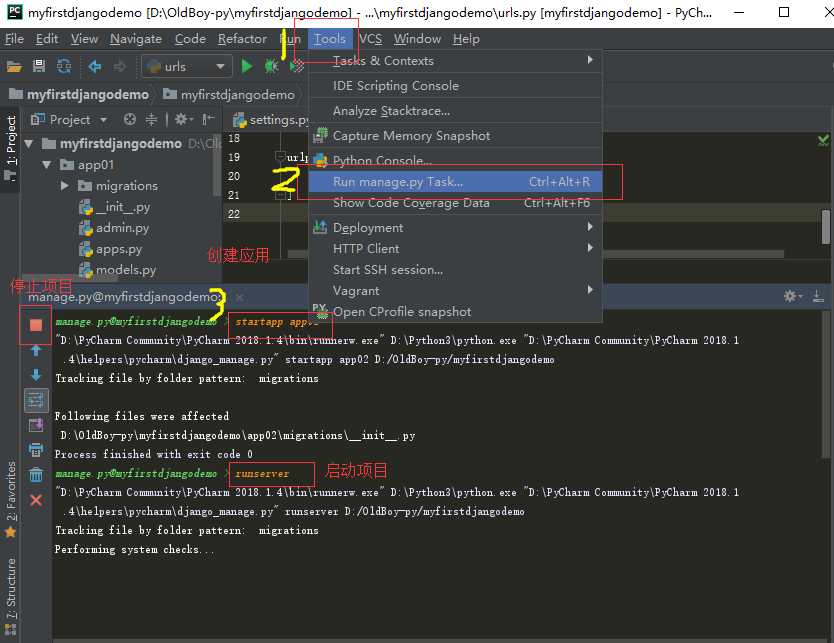The image size is (834, 643).
Task: Click the Open folder toolbar icon
Action: pyautogui.click(x=14, y=66)
